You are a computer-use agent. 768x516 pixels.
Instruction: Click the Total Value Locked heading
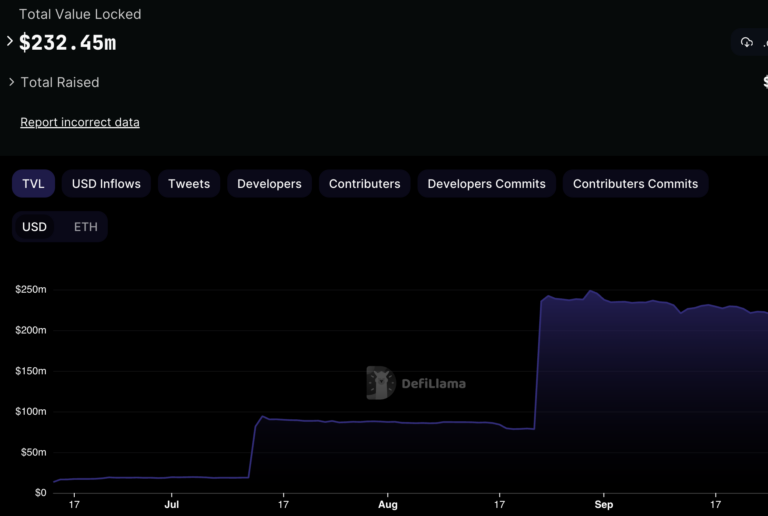click(80, 14)
